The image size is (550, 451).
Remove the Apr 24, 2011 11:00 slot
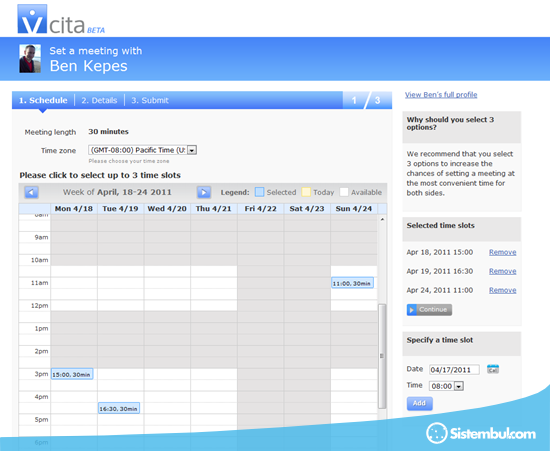(x=503, y=290)
